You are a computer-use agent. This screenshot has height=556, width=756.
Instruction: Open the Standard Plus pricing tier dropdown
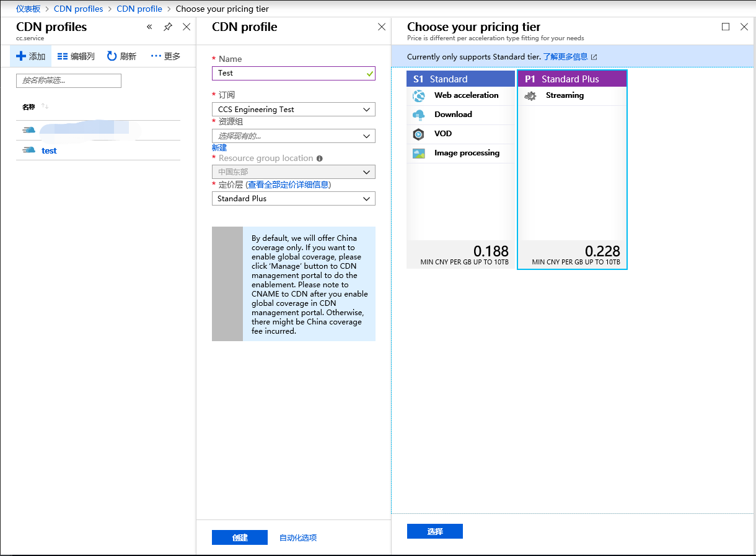coord(294,199)
